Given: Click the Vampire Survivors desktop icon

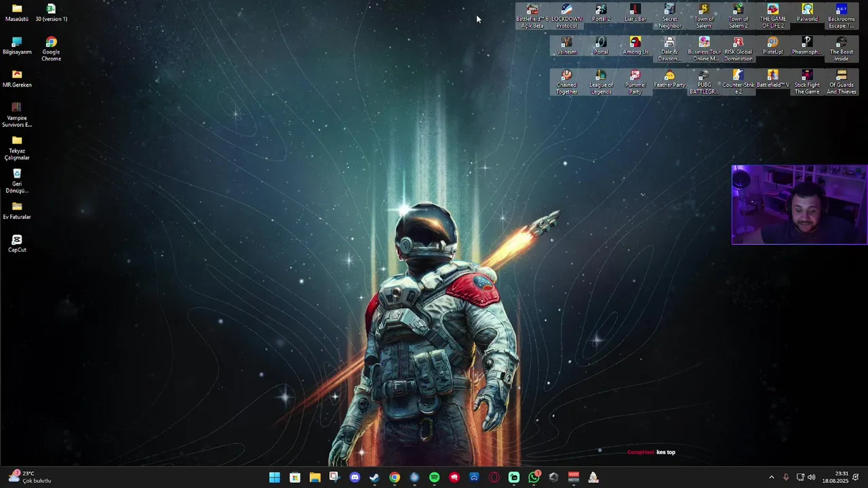Looking at the screenshot, I should click(x=17, y=115).
